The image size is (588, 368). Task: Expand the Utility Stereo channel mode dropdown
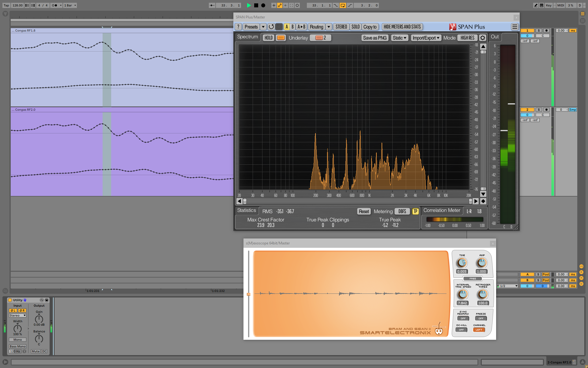[x=17, y=315]
